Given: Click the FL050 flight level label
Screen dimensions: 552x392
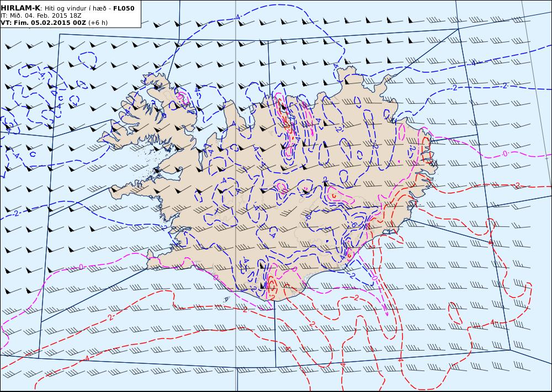Looking at the screenshot, I should pyautogui.click(x=124, y=8).
